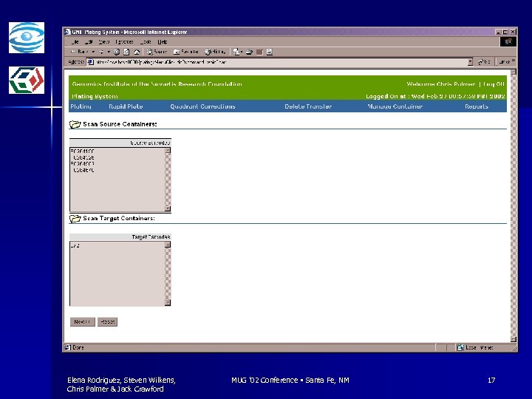This screenshot has width=532, height=399.
Task: Click the Mail icon in toolbar
Action: pos(237,52)
